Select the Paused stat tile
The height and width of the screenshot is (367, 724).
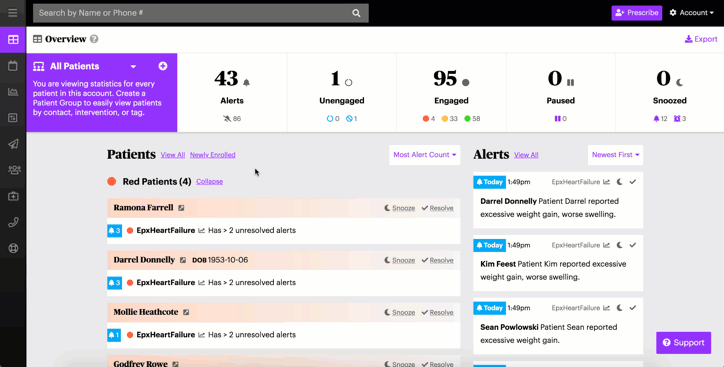[x=561, y=92]
